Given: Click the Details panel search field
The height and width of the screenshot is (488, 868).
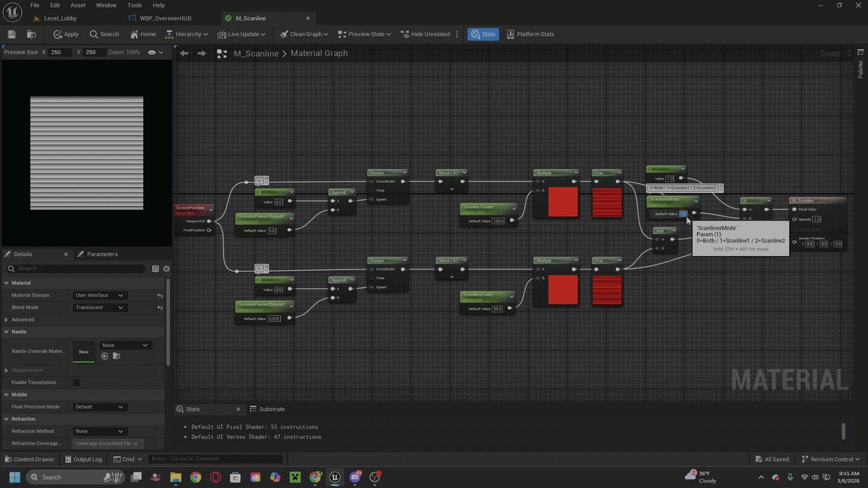Looking at the screenshot, I should click(80, 268).
